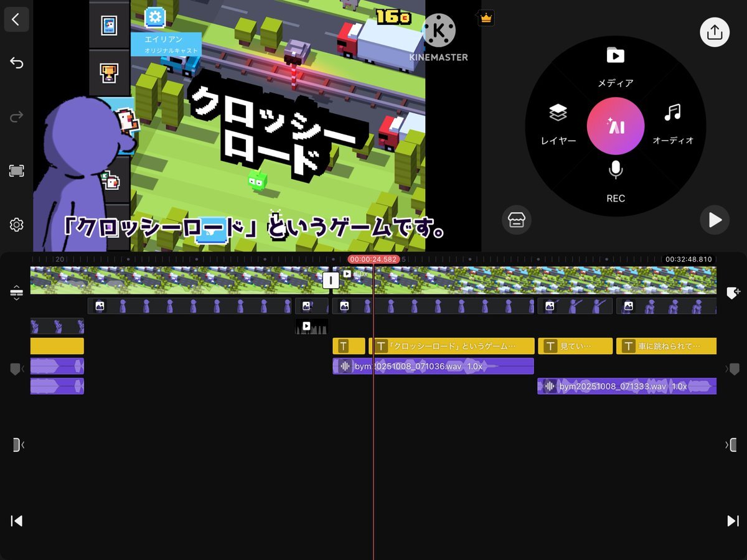Export video with the share icon
The height and width of the screenshot is (560, 747).
coord(715,32)
